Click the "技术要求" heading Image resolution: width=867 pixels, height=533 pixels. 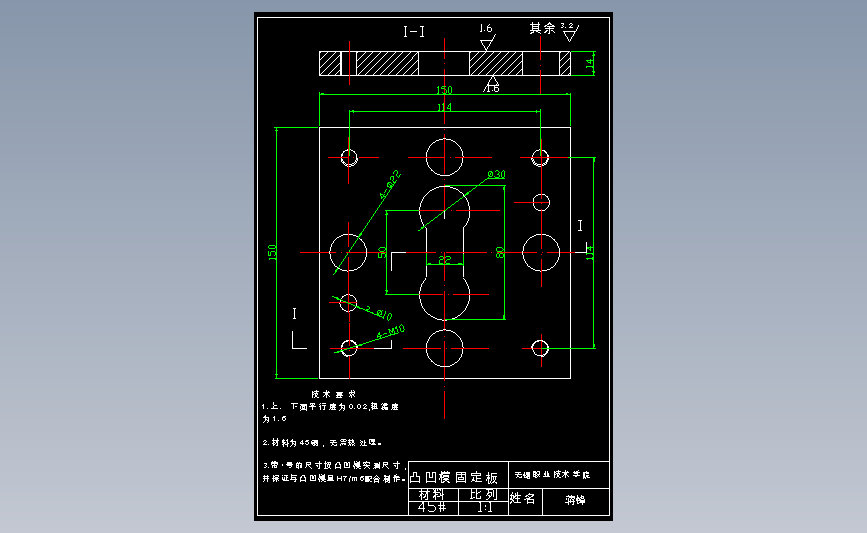[x=333, y=394]
